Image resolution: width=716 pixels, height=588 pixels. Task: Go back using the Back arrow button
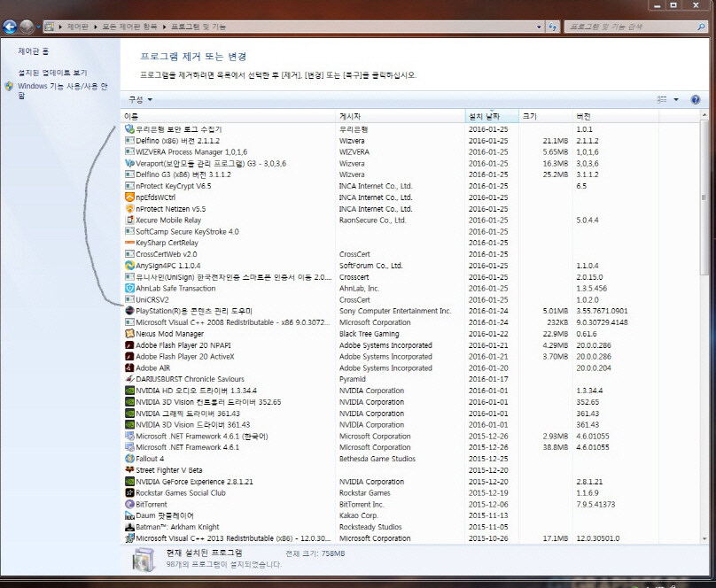point(10,27)
